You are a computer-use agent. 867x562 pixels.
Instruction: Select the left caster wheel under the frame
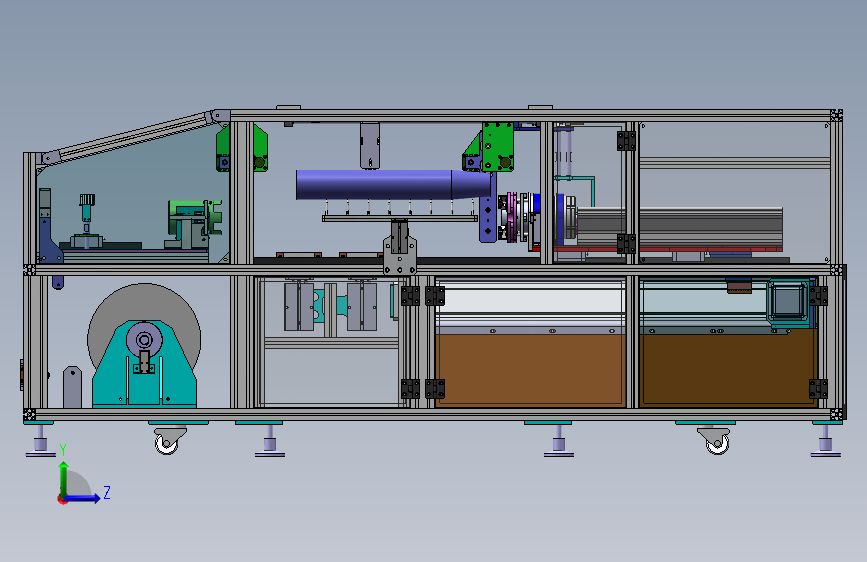[166, 444]
